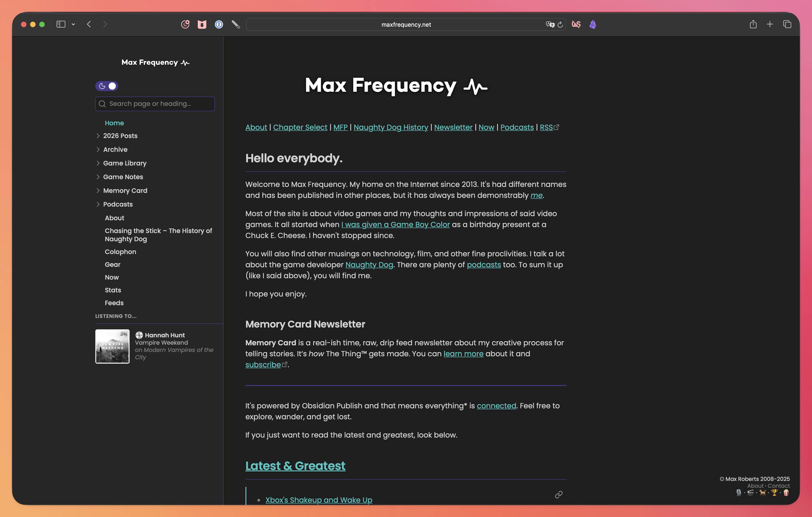This screenshot has width=812, height=517.
Task: Open the Naughty Dog History link
Action: (x=390, y=127)
